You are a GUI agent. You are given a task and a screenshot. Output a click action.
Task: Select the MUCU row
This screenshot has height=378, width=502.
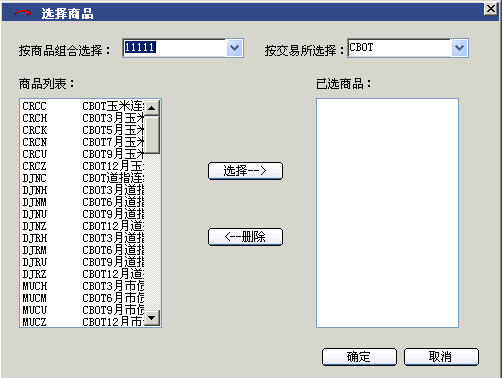[82, 310]
